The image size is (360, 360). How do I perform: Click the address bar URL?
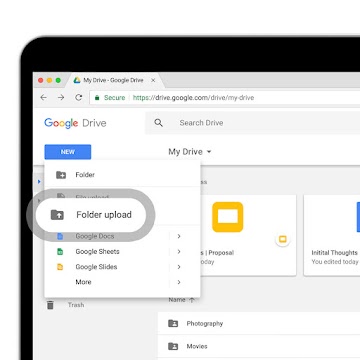point(193,98)
